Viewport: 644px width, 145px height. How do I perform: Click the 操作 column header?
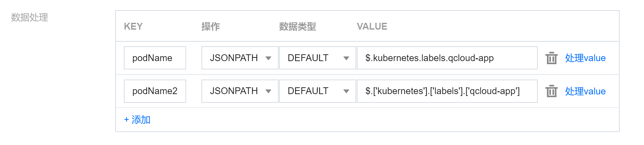point(210,27)
